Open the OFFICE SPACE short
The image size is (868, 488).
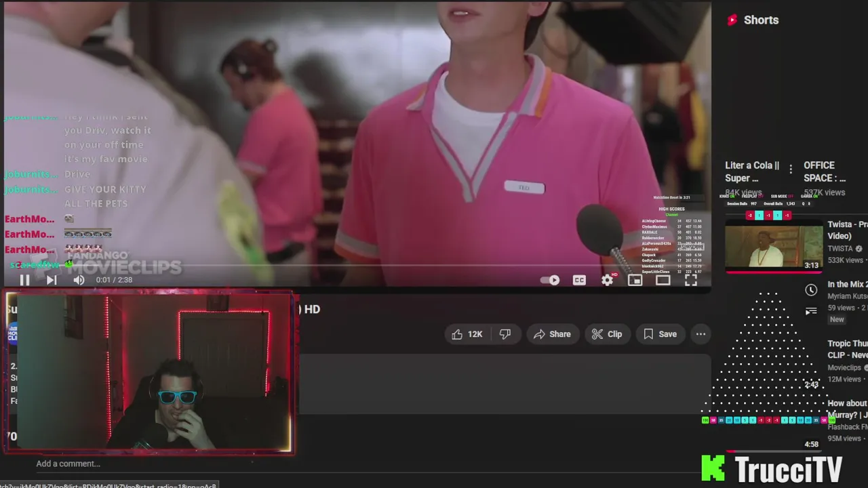click(825, 171)
